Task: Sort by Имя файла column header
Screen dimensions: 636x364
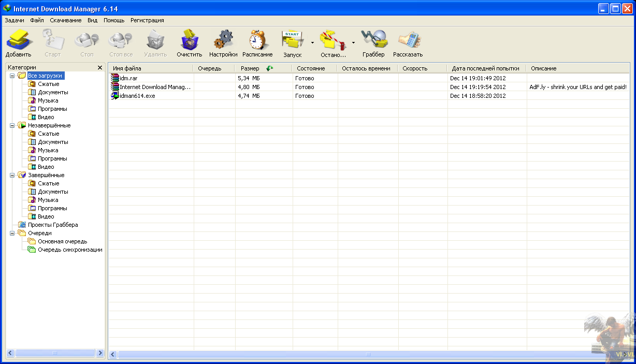Action: pyautogui.click(x=151, y=68)
